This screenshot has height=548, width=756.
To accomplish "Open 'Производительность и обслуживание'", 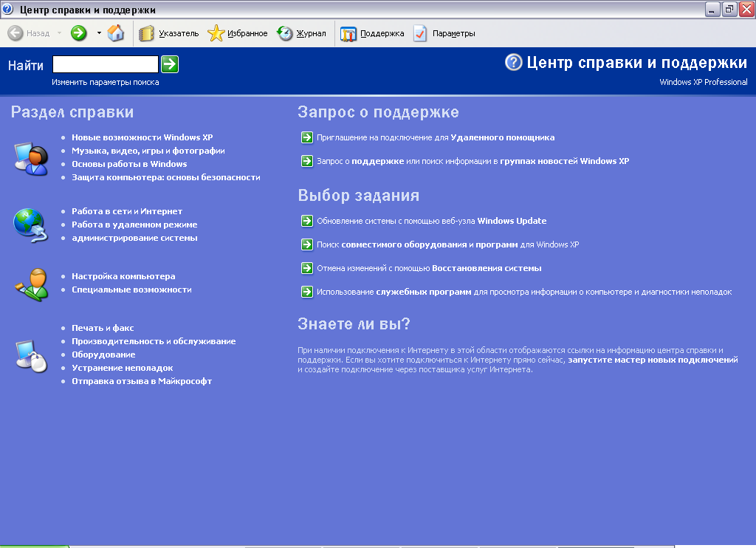I will 154,341.
